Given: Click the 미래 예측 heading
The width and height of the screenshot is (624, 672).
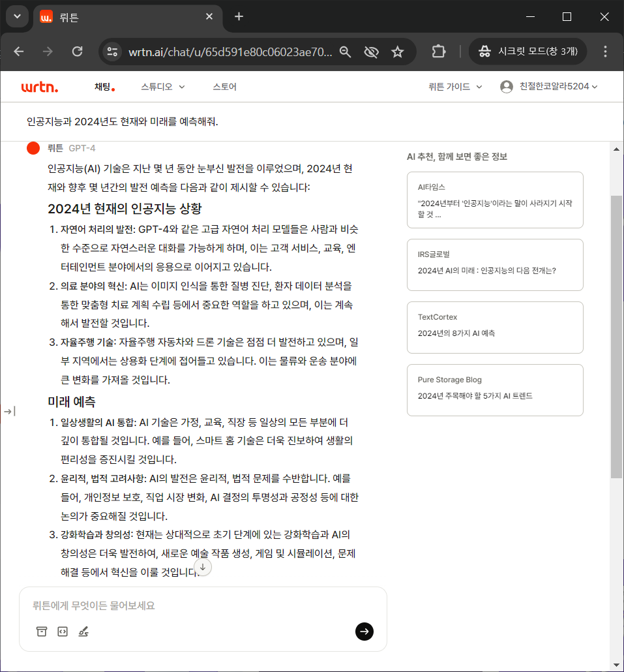Looking at the screenshot, I should click(72, 402).
